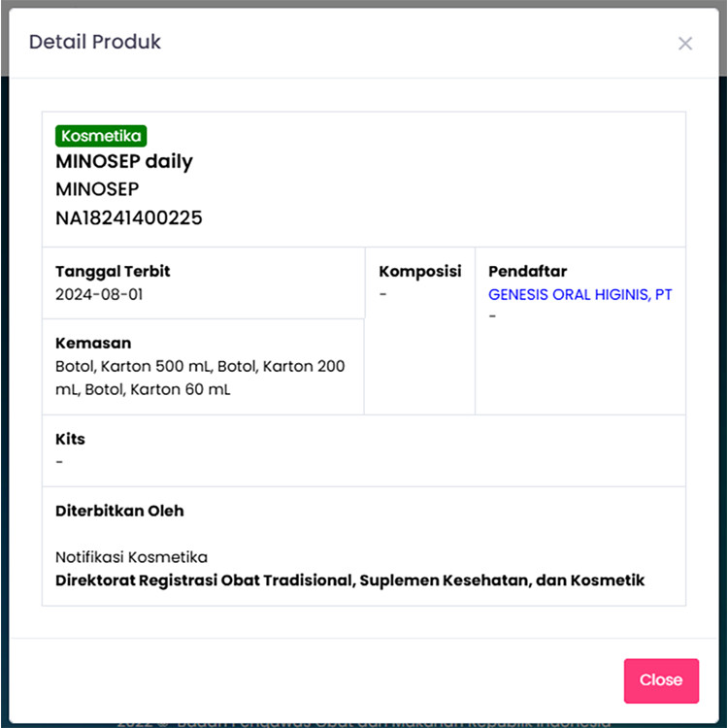Click the Kemasan heading
This screenshot has width=728, height=728.
tap(93, 344)
